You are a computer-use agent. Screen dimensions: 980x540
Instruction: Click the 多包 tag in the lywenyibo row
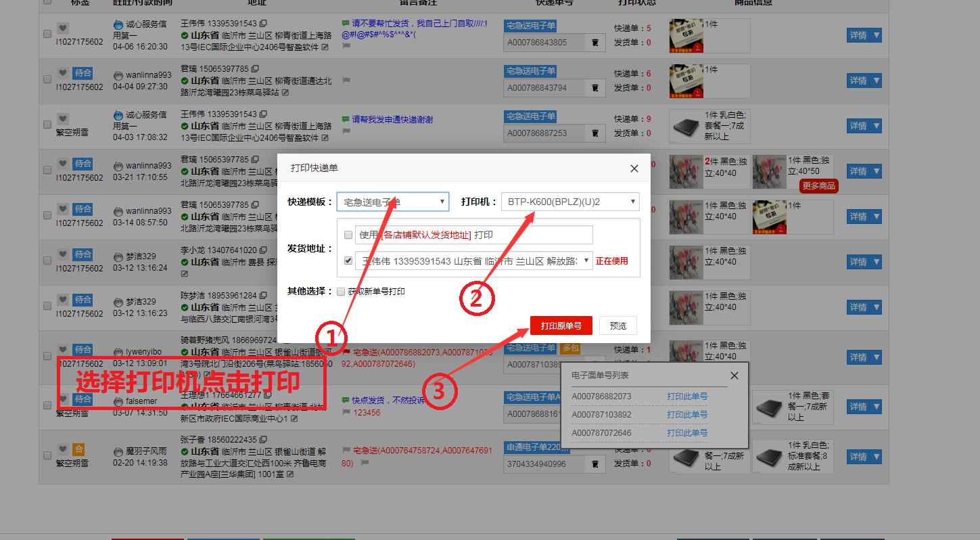pyautogui.click(x=570, y=348)
